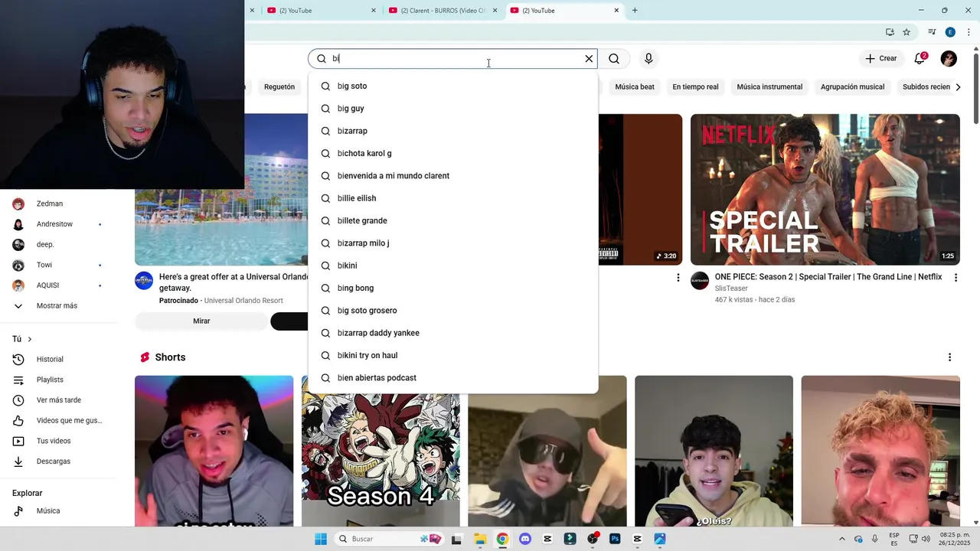
Task: Select suggestion 'bizarrap'
Action: click(x=452, y=131)
